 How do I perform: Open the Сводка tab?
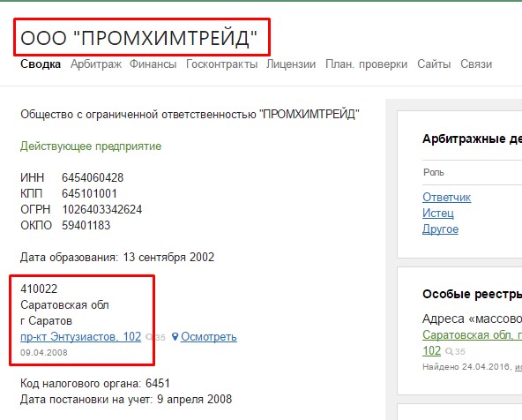41,64
